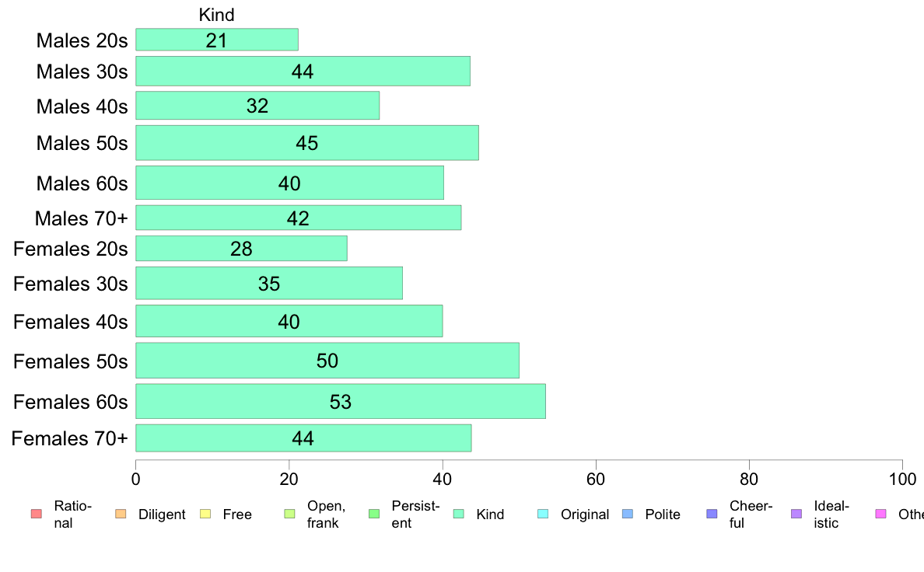
Task: Click the 60 tick on the axis
Action: click(596, 479)
